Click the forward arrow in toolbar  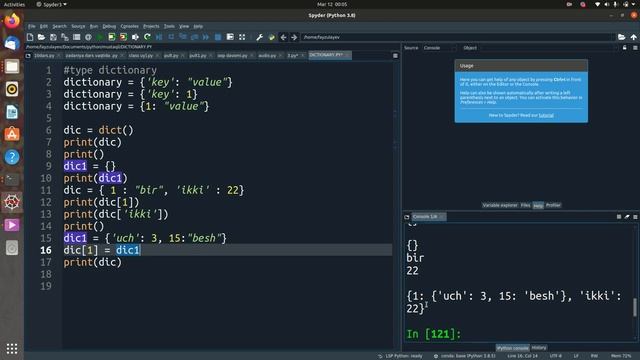pos(294,37)
